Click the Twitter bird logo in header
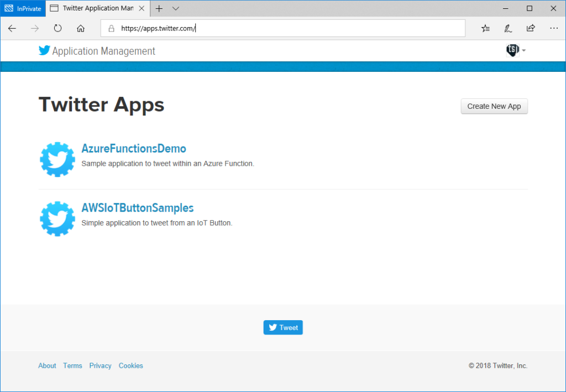Screen dimensions: 566x392 click(44, 51)
